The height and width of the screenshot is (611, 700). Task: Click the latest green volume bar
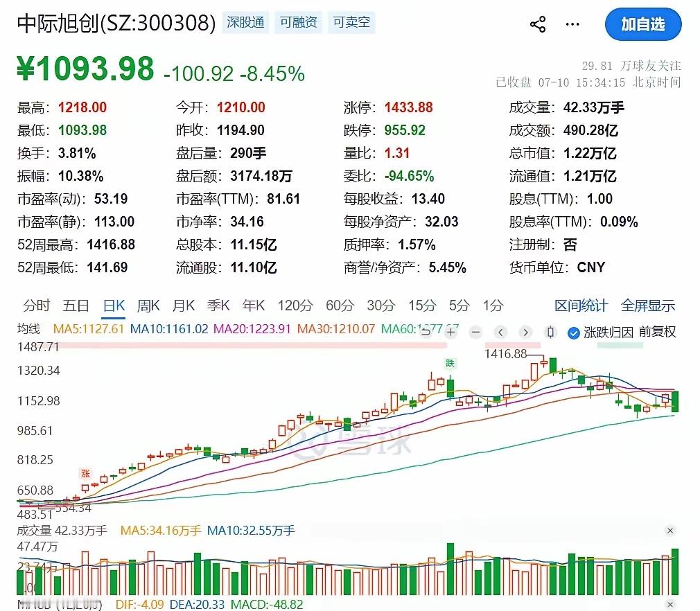(x=674, y=572)
